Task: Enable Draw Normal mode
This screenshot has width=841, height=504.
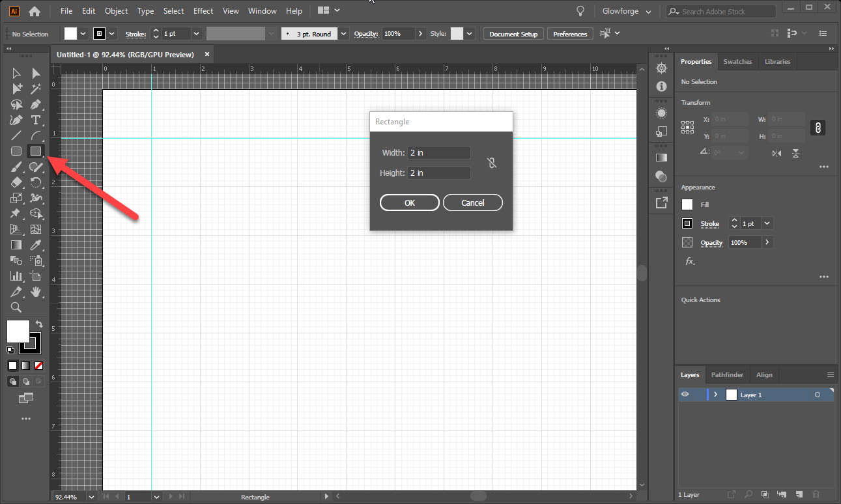Action: tap(13, 382)
